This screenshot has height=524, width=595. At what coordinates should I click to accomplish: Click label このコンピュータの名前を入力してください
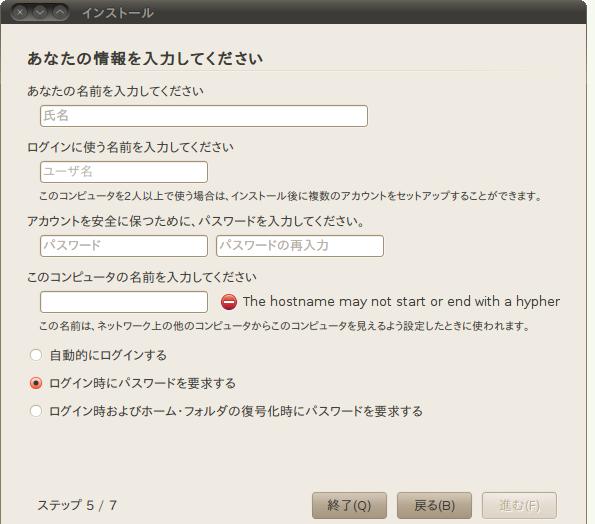(x=142, y=277)
